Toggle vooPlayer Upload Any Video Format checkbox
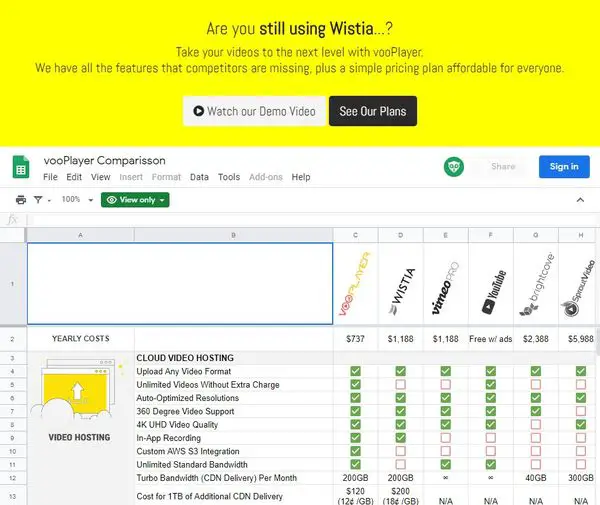This screenshot has width=600, height=505. pos(355,371)
